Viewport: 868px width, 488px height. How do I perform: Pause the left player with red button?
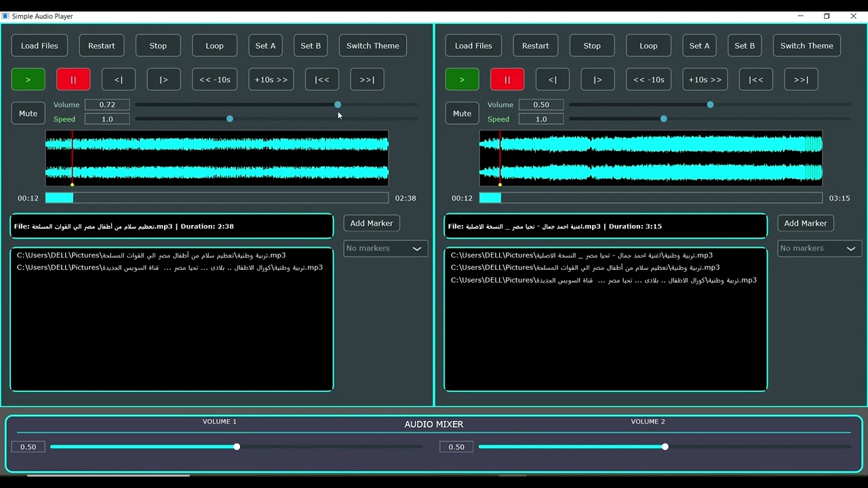(73, 79)
